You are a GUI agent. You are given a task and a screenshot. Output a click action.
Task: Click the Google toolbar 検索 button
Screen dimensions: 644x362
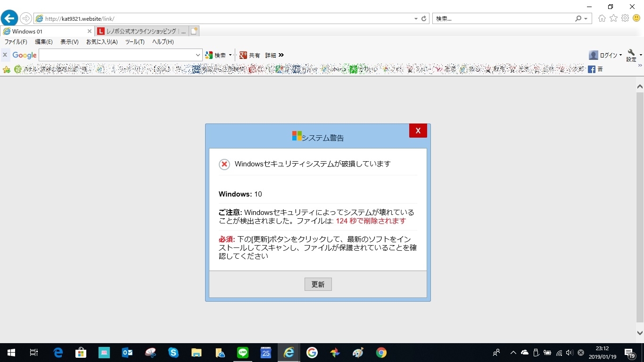tap(215, 55)
